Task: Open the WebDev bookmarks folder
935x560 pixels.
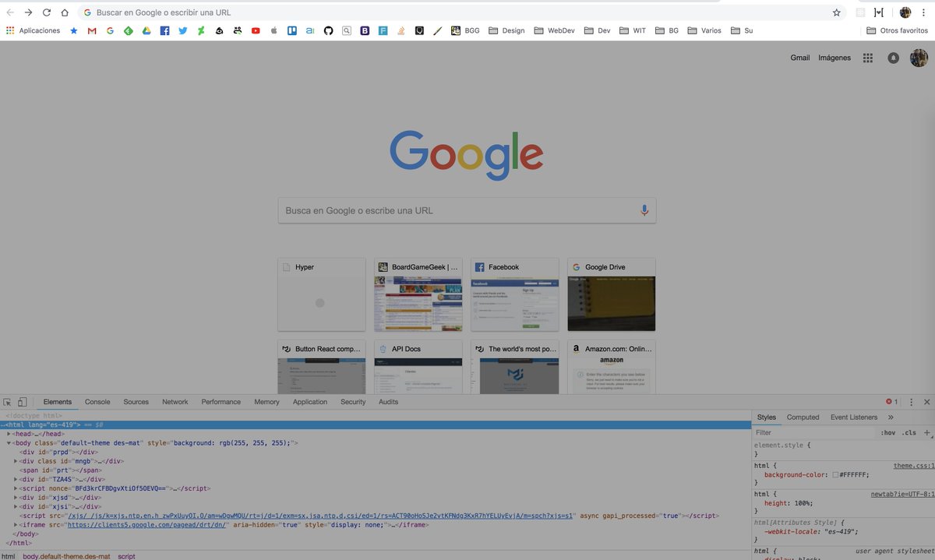Action: pos(555,31)
